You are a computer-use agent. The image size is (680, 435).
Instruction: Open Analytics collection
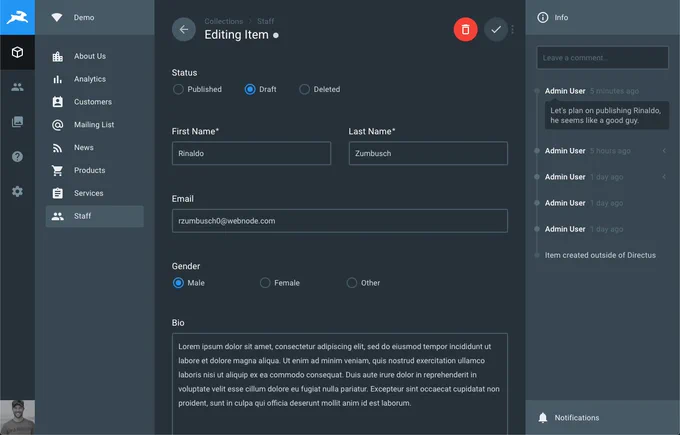tap(95, 79)
